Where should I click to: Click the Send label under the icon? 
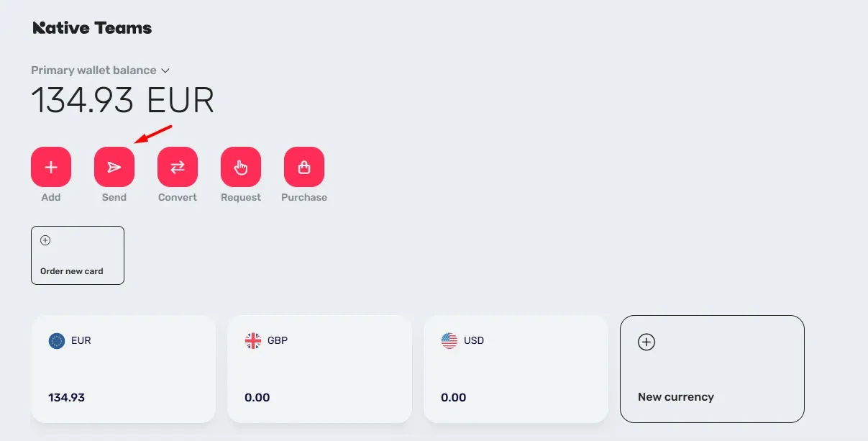click(114, 197)
